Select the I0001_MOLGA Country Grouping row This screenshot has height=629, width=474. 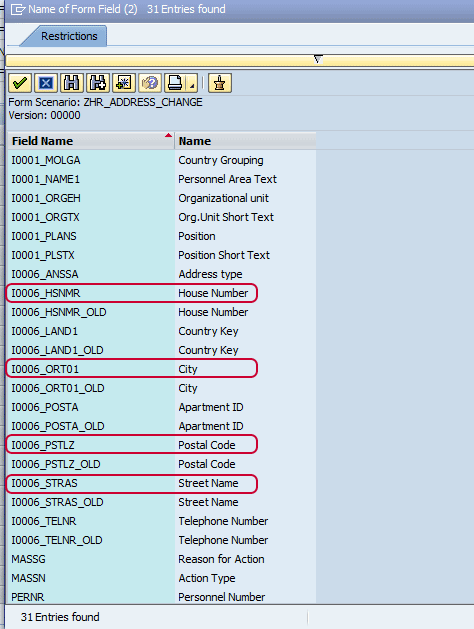[x=162, y=160]
